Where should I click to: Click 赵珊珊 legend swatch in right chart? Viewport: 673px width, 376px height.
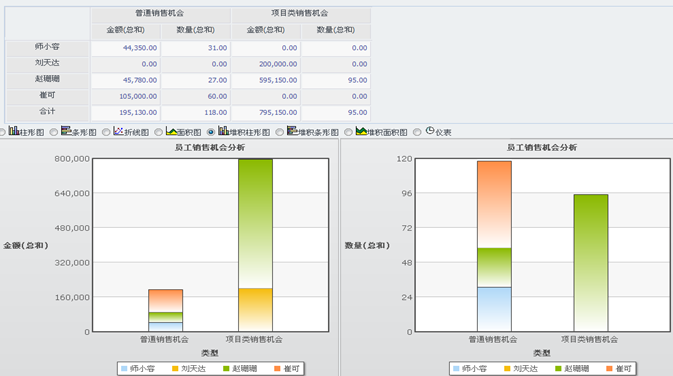(558, 369)
